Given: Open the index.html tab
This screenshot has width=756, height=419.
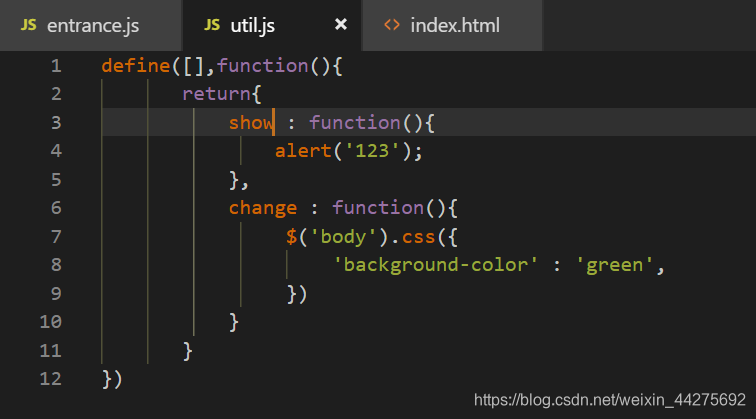Looking at the screenshot, I should 452,26.
